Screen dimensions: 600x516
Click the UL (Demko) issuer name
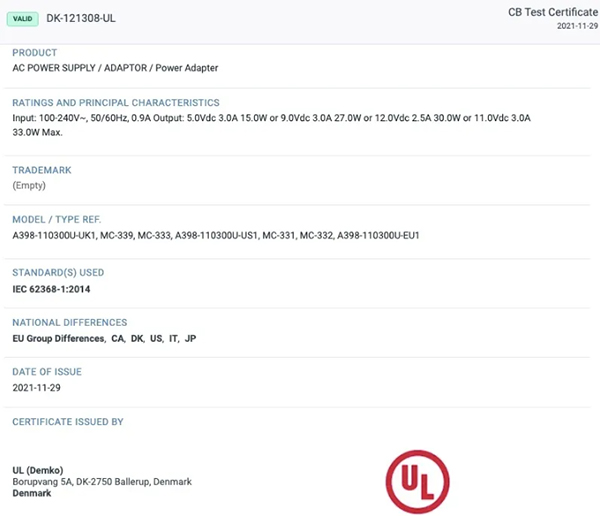[38, 470]
